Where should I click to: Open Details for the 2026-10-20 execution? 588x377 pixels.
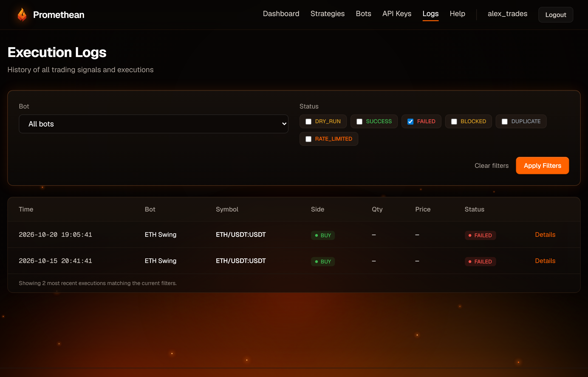(x=545, y=234)
